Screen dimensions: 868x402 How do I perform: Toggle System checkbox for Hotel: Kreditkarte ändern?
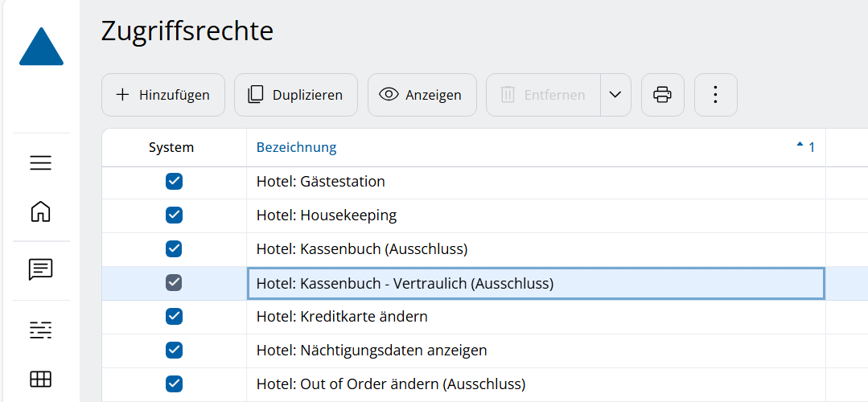174,317
